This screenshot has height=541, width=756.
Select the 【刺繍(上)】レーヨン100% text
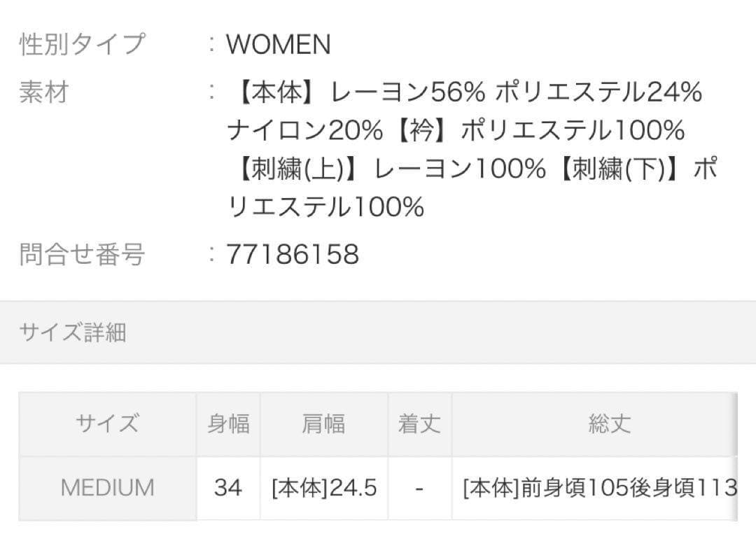coord(388,169)
